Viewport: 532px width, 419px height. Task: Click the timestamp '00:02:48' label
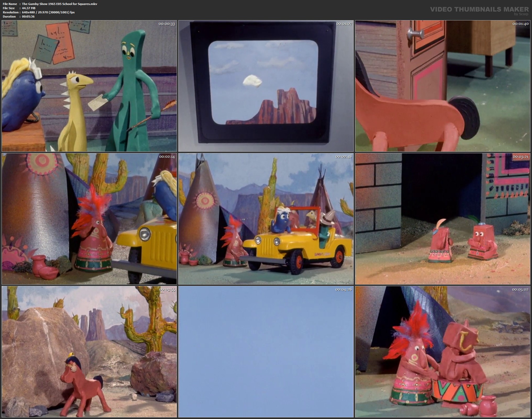[x=344, y=157]
